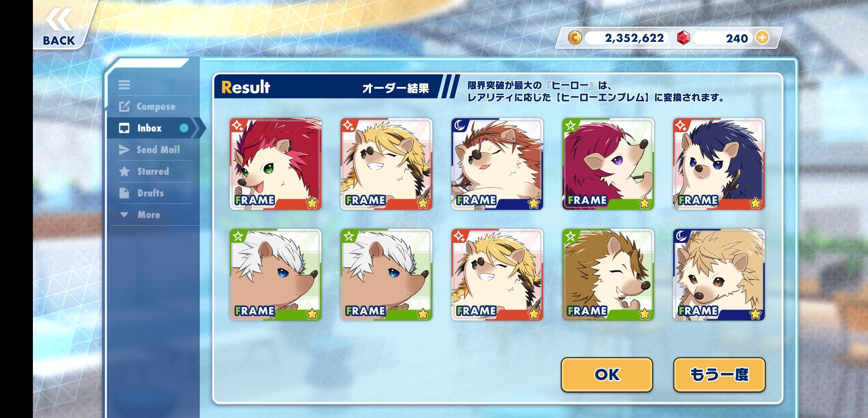Click the gold coin currency icon
868x418 pixels.
[x=575, y=38]
